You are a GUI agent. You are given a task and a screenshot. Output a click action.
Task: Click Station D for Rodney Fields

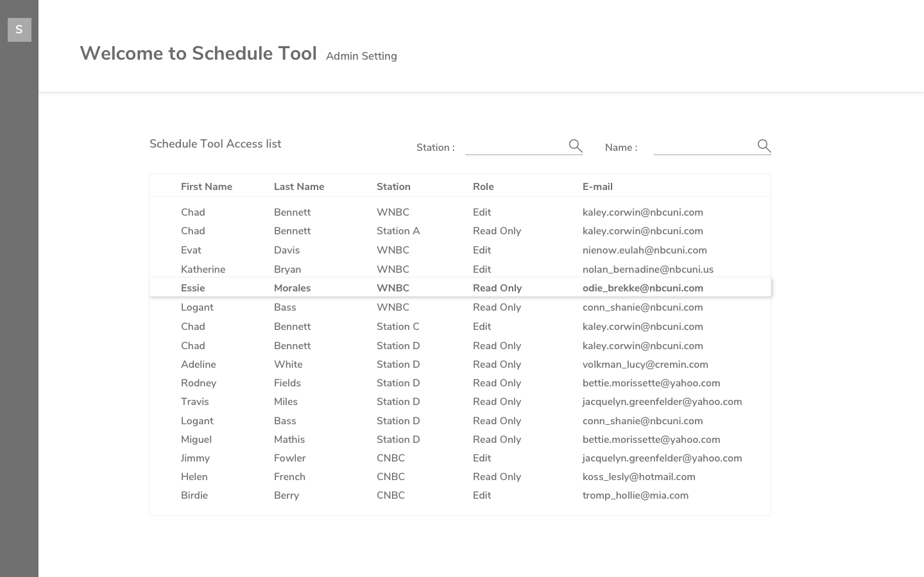coord(398,383)
